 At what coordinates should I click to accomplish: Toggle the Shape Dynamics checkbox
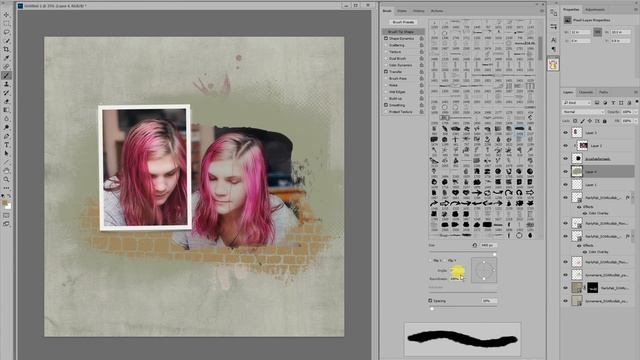pyautogui.click(x=386, y=38)
